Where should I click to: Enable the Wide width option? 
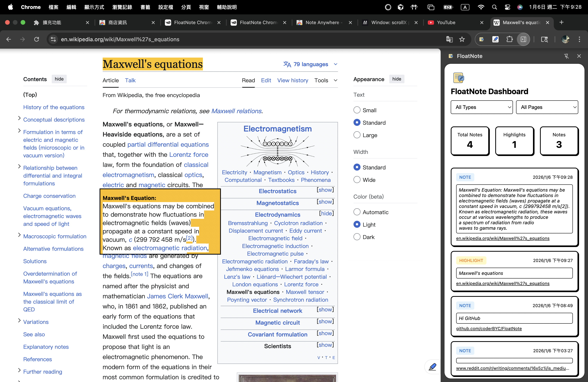pyautogui.click(x=357, y=180)
